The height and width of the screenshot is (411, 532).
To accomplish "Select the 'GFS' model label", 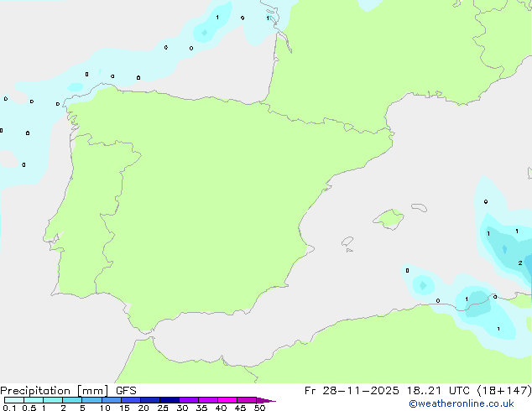I will (x=126, y=391).
